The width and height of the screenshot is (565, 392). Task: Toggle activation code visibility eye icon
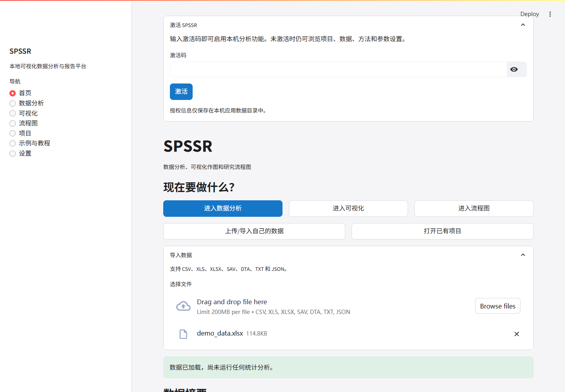click(514, 69)
